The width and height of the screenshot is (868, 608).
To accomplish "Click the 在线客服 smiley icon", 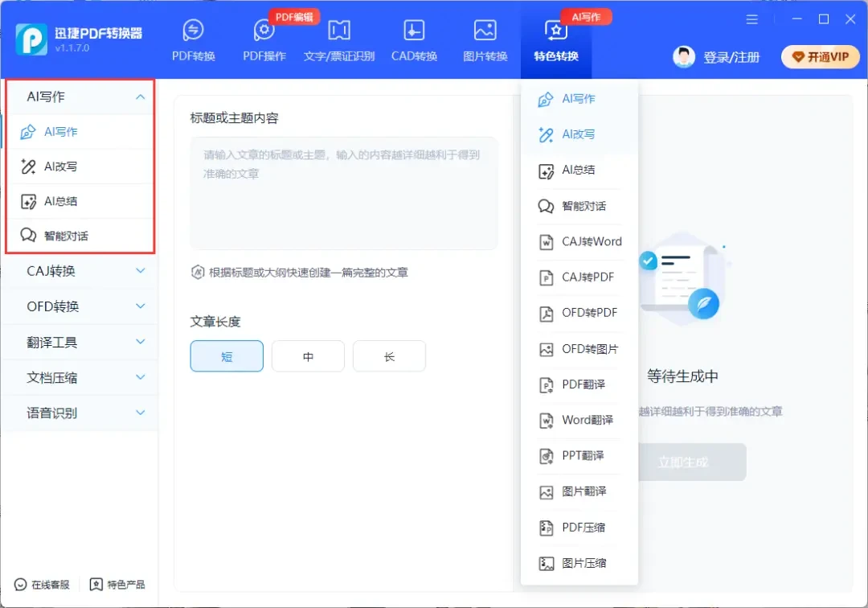I will [x=20, y=585].
